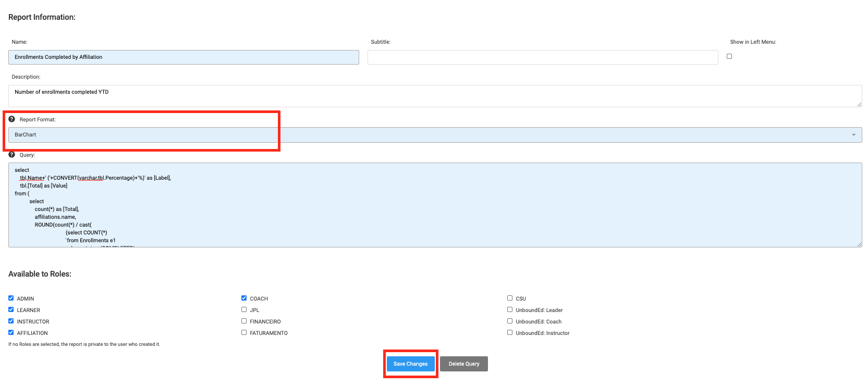Check the CSU role checkbox

510,298
